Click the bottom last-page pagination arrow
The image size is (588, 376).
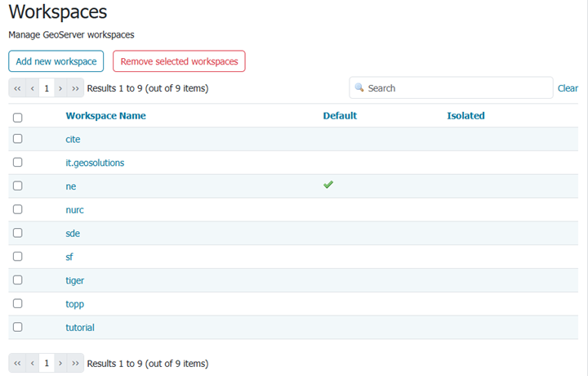(x=75, y=363)
